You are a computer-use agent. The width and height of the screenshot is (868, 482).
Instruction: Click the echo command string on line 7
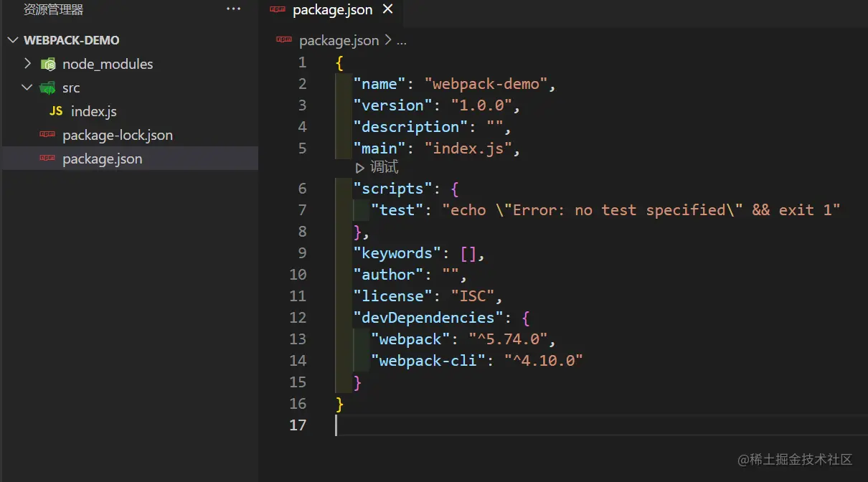click(x=641, y=210)
